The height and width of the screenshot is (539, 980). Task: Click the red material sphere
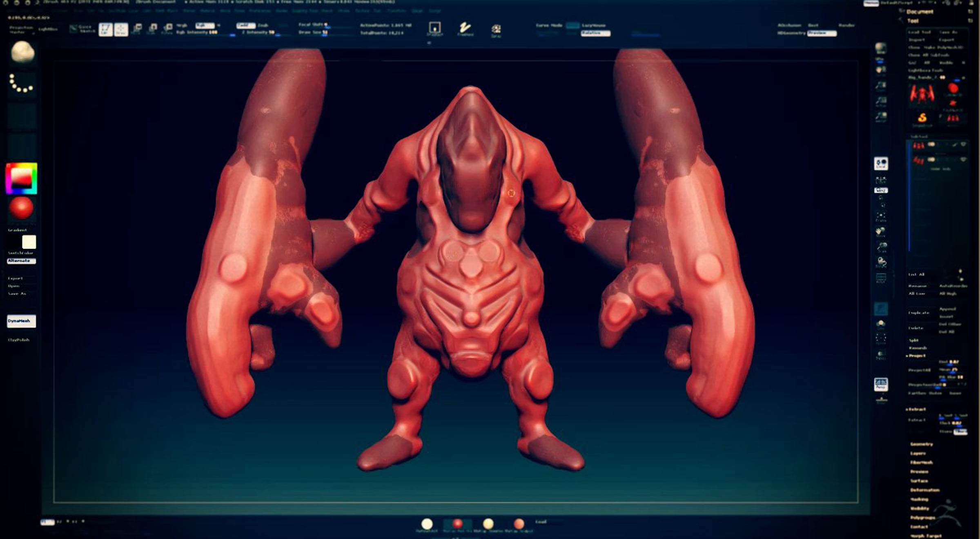(x=21, y=208)
